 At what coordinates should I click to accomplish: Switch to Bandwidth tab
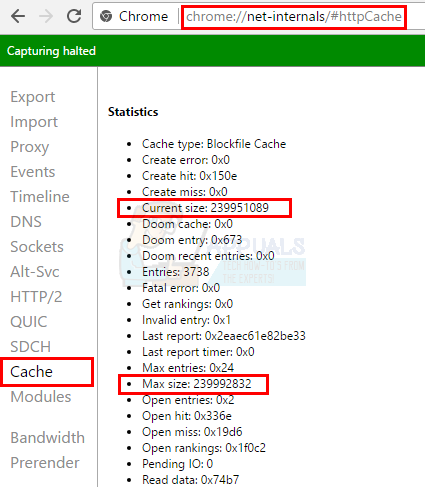(47, 438)
